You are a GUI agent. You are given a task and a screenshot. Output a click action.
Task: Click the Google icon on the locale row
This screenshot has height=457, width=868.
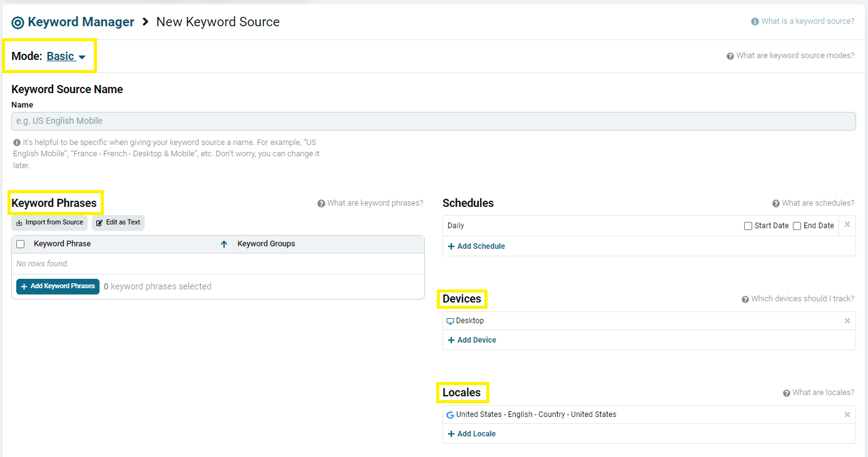(x=450, y=414)
